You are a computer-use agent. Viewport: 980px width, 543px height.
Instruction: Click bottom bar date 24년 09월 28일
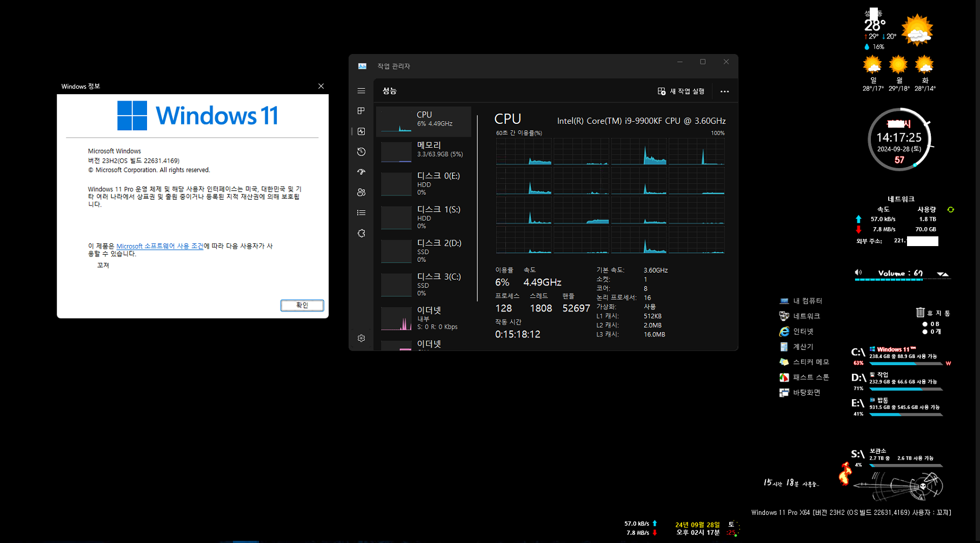(x=697, y=525)
